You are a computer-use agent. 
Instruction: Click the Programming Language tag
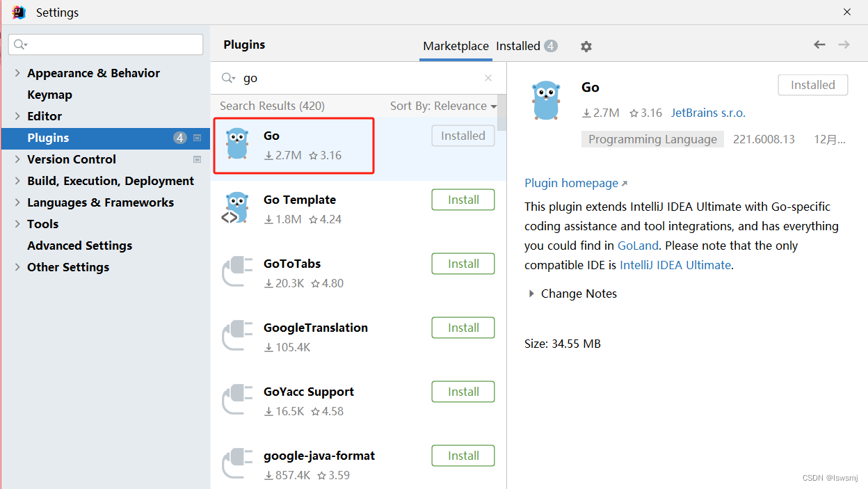pos(652,139)
